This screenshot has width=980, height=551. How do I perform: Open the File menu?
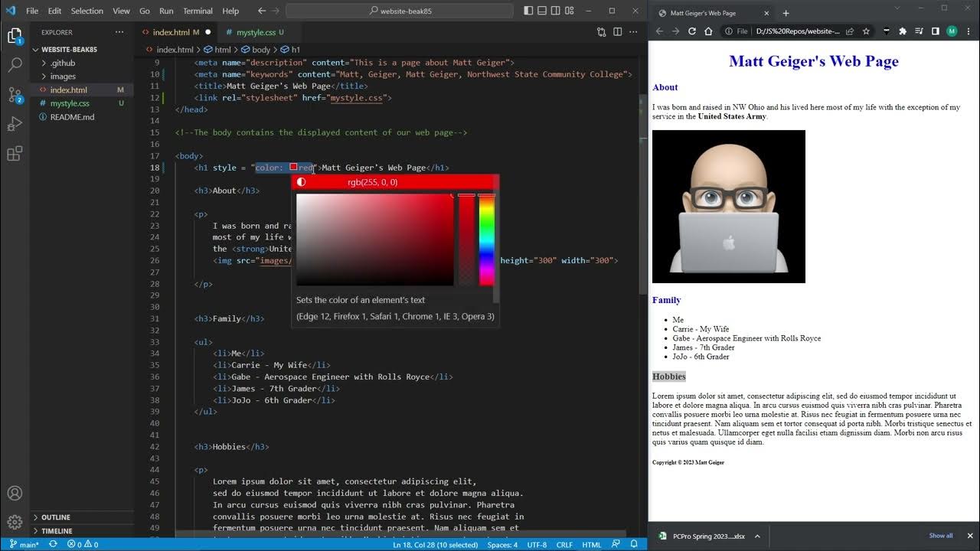(32, 11)
